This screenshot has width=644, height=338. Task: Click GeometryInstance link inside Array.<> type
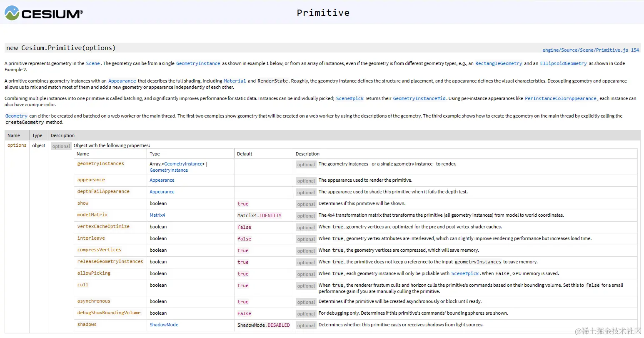pos(183,164)
